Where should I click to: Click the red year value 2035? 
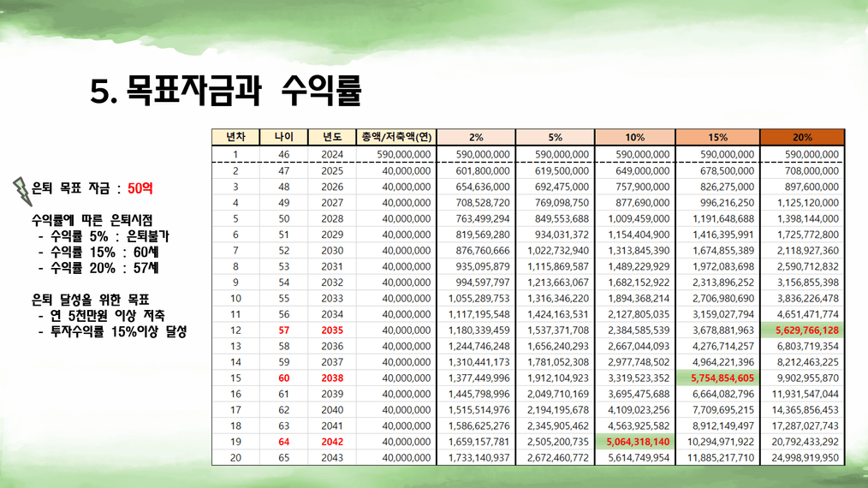pos(332,330)
